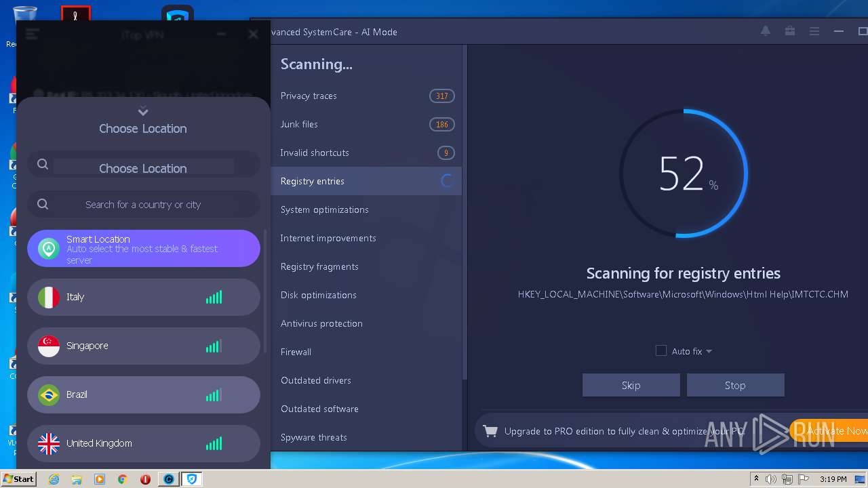This screenshot has width=868, height=488.
Task: Choose the Italy server location
Action: click(143, 297)
